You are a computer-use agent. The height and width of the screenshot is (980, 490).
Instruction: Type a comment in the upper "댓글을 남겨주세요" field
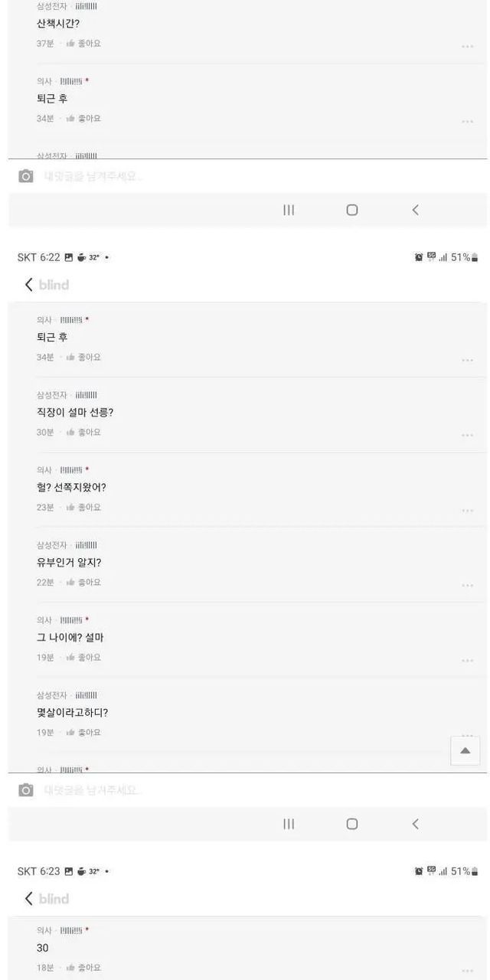230,176
